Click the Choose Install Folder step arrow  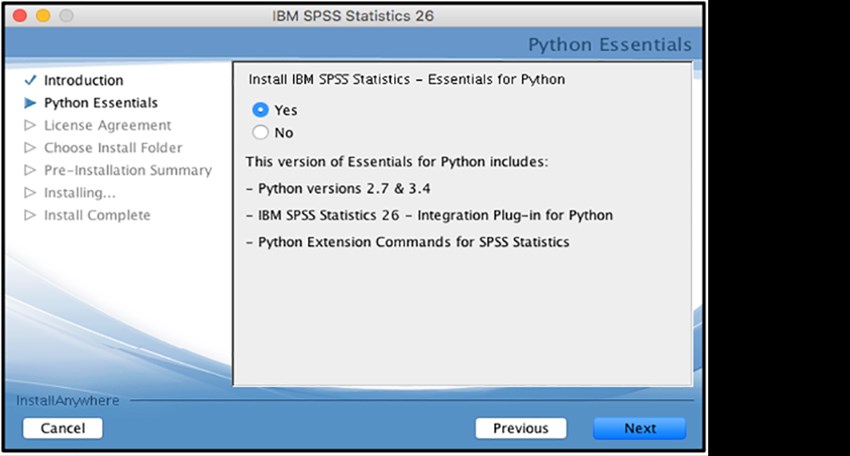point(30,147)
